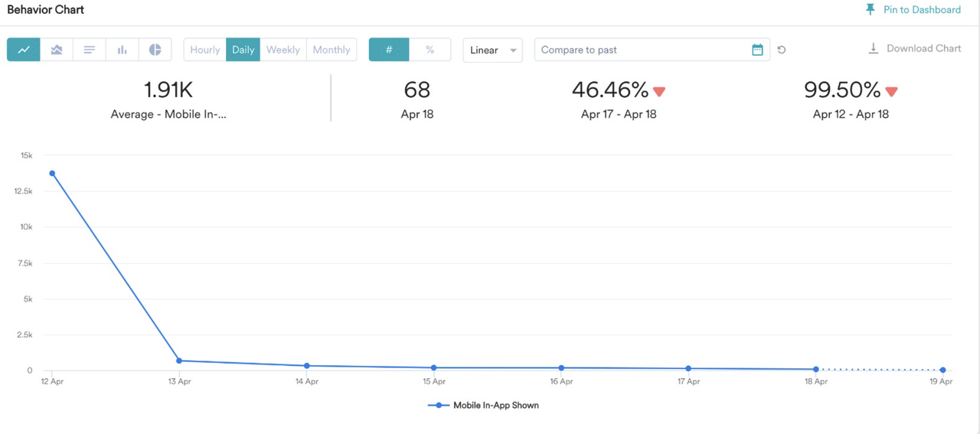The width and height of the screenshot is (980, 434).
Task: Switch to the area chart view
Action: coord(57,50)
